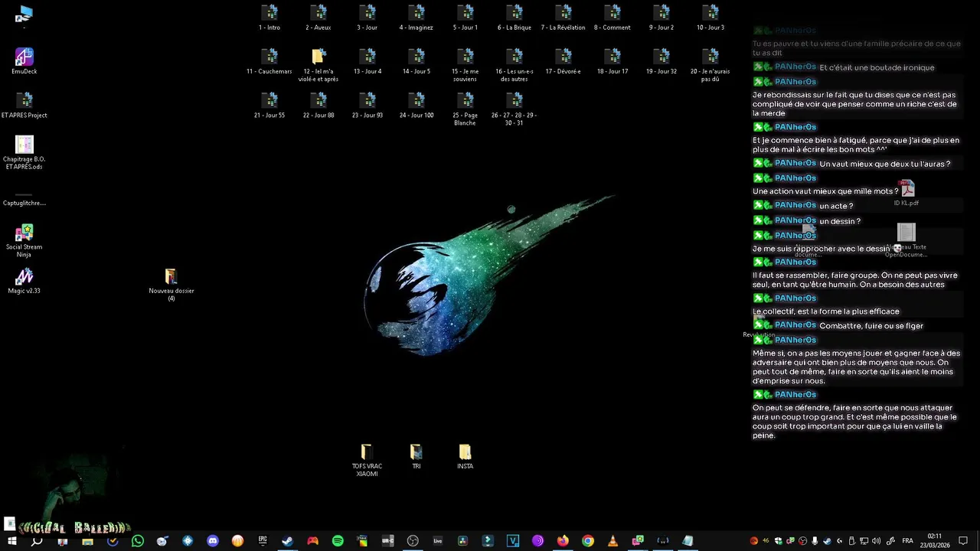Click the network icon in system tray
This screenshot has width=980, height=551.
pos(864,541)
